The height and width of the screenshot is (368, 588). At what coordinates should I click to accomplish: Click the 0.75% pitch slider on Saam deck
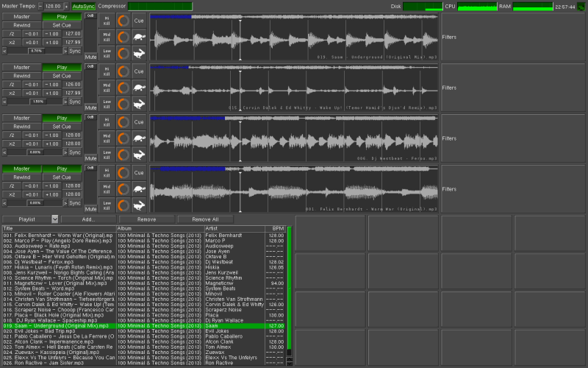35,51
